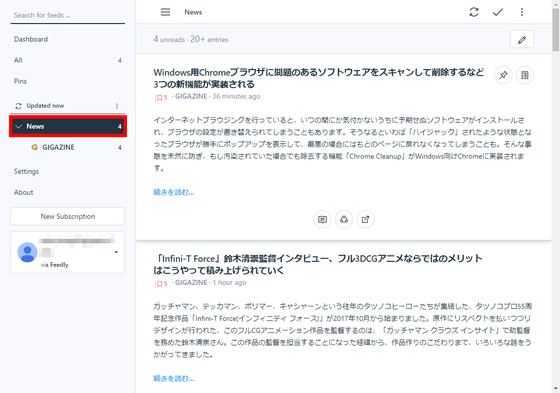The image size is (560, 393).
Task: Click bookmark count on Infini-T Force article
Action: tap(161, 284)
